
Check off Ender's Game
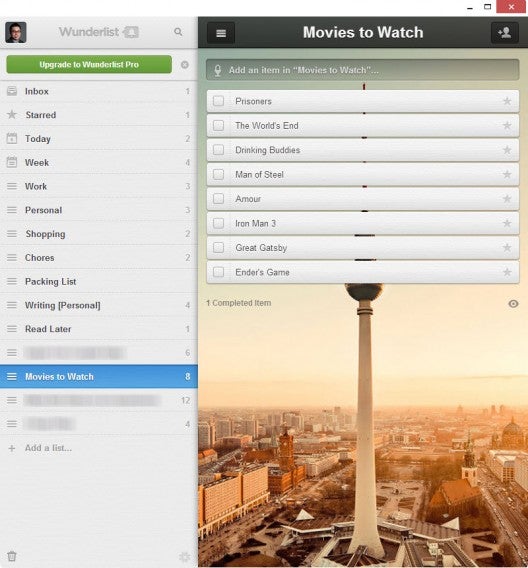coord(218,272)
